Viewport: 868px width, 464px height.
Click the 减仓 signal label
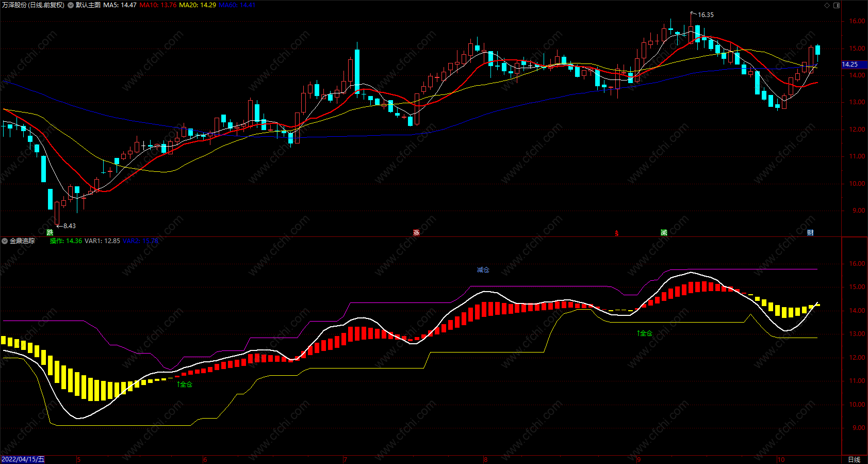pyautogui.click(x=483, y=270)
